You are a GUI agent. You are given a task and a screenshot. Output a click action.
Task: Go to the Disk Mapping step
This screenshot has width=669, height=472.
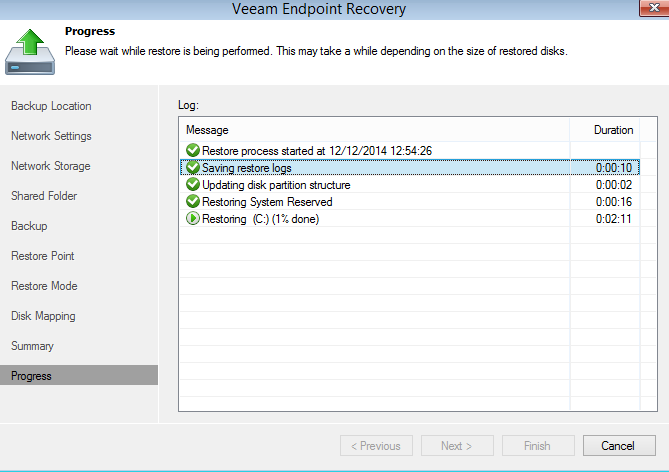coord(43,316)
